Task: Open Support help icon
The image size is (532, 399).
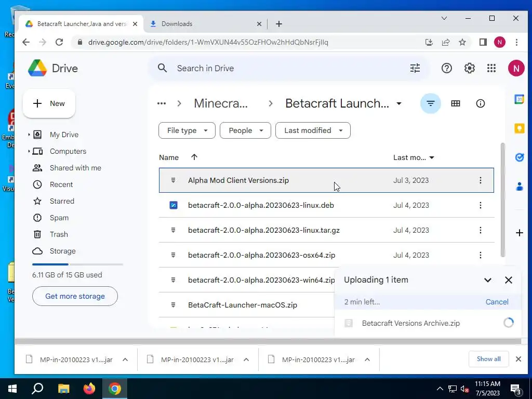Action: tap(446, 68)
